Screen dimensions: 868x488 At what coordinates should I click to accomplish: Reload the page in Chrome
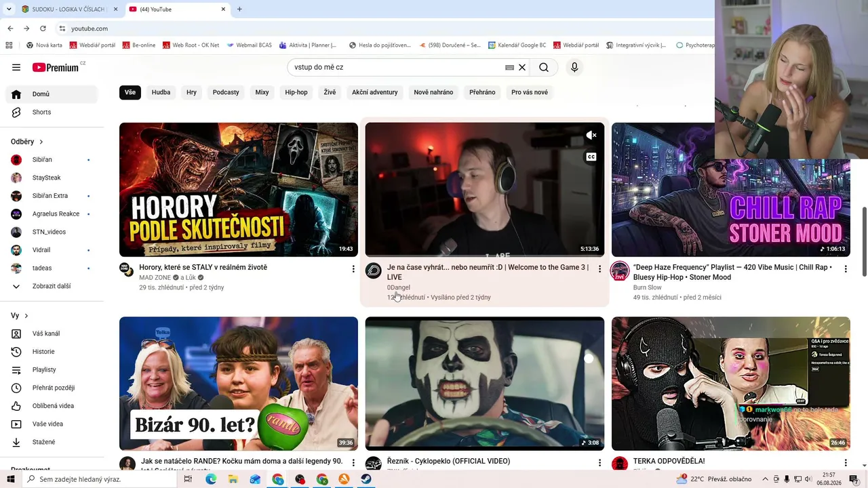[43, 28]
